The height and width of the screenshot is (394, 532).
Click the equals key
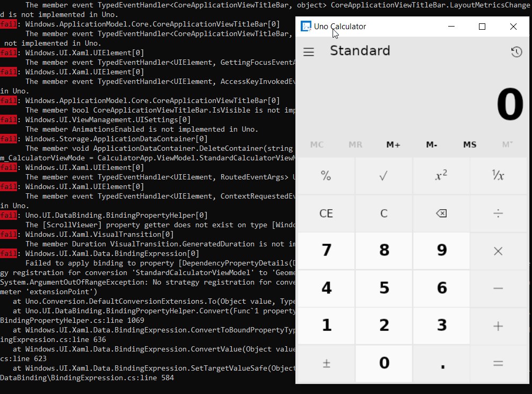click(x=498, y=363)
